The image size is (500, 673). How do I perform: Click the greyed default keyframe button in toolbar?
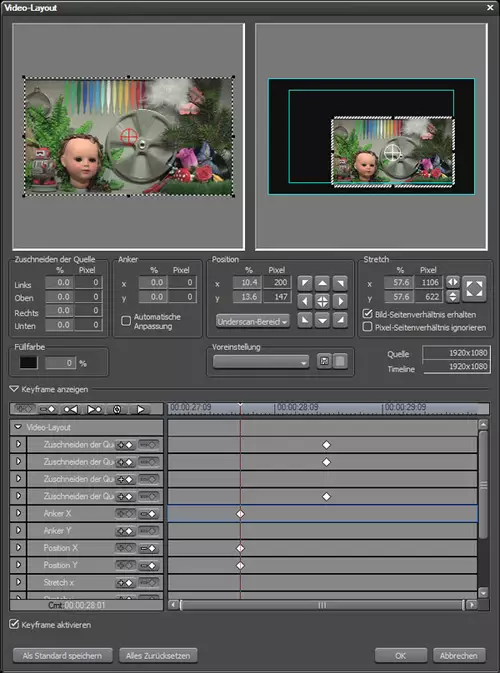coord(24,409)
